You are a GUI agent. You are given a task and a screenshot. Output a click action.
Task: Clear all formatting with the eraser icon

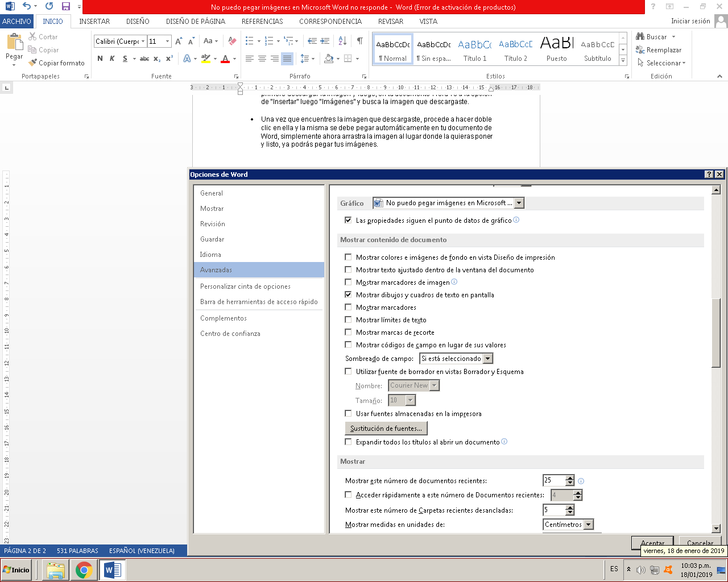click(x=232, y=41)
